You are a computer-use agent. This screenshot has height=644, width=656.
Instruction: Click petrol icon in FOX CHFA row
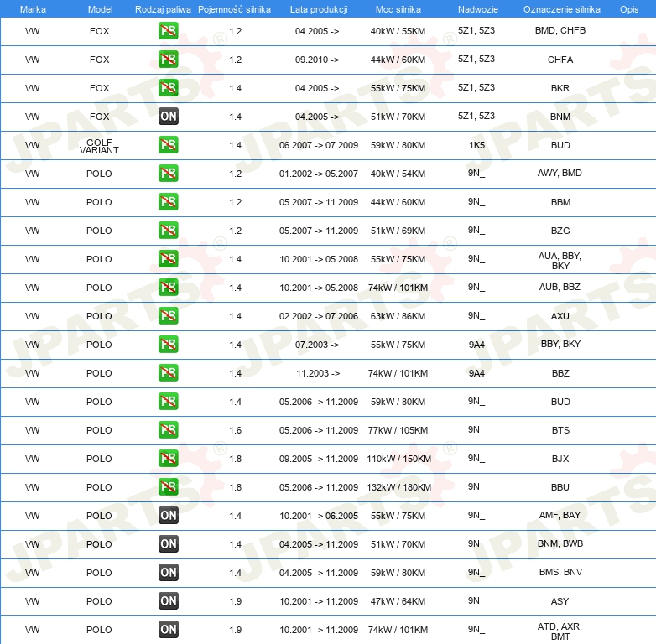pyautogui.click(x=168, y=60)
